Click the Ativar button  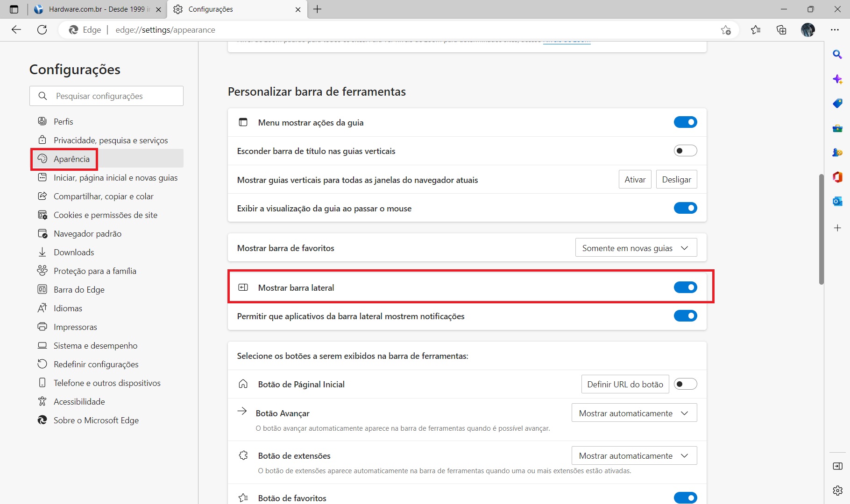(635, 180)
